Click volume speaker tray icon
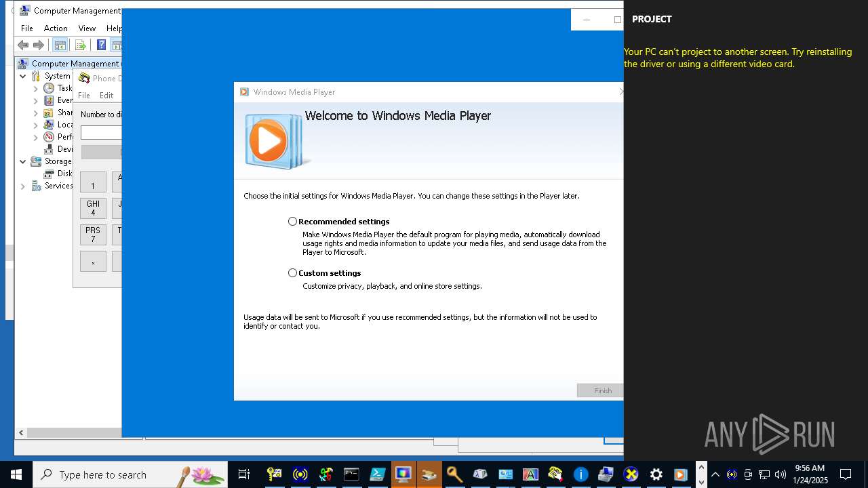This screenshot has height=488, width=868. point(781,474)
